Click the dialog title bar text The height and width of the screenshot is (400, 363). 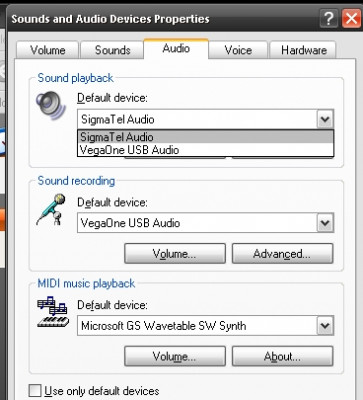(x=110, y=19)
